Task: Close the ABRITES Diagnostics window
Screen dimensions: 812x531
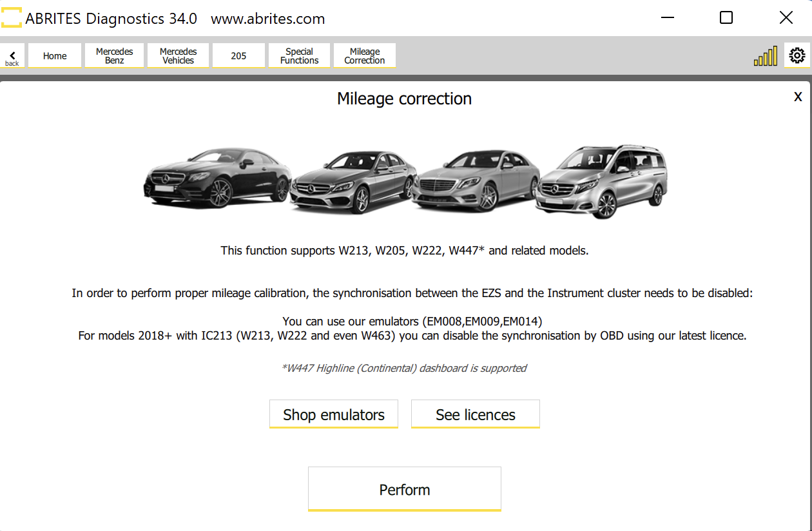Action: (786, 18)
